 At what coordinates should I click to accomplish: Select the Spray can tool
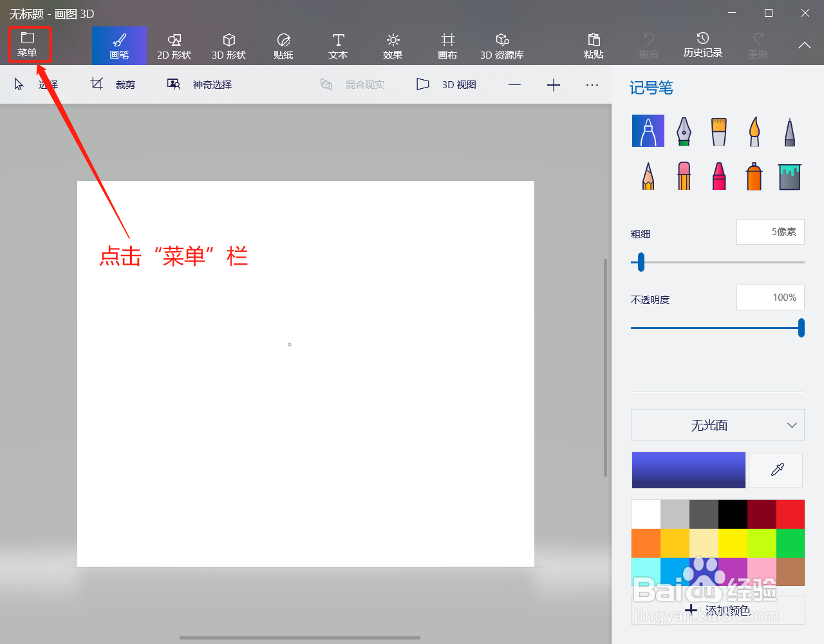click(x=754, y=175)
